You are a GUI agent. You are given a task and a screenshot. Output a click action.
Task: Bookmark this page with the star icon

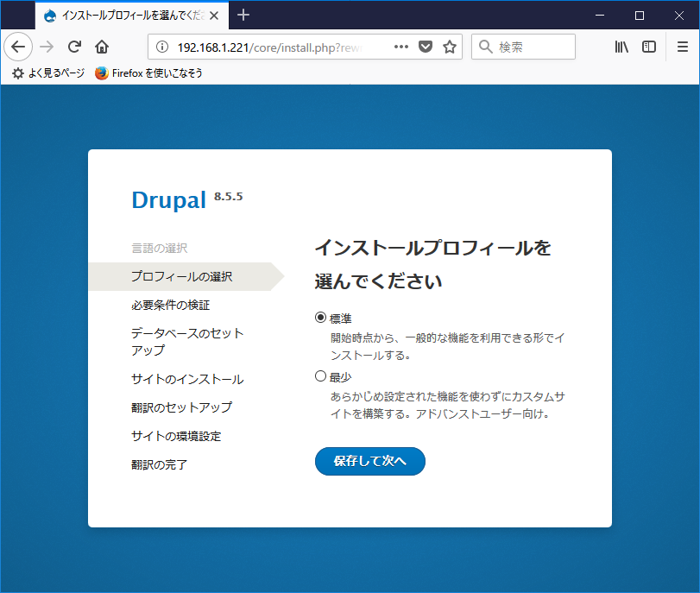[x=449, y=47]
